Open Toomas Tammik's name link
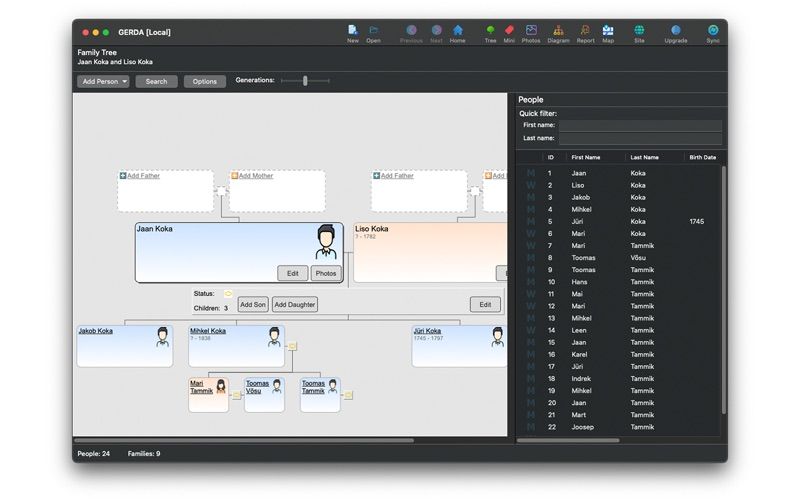The width and height of the screenshot is (800, 500). click(x=313, y=387)
